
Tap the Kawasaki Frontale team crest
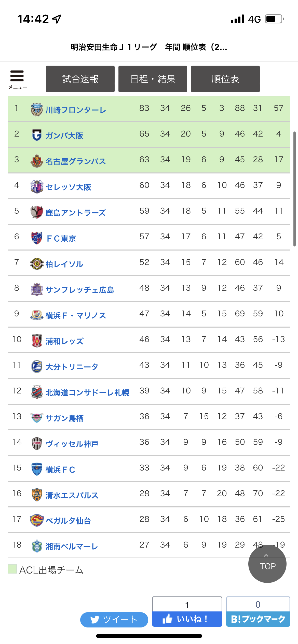(37, 110)
